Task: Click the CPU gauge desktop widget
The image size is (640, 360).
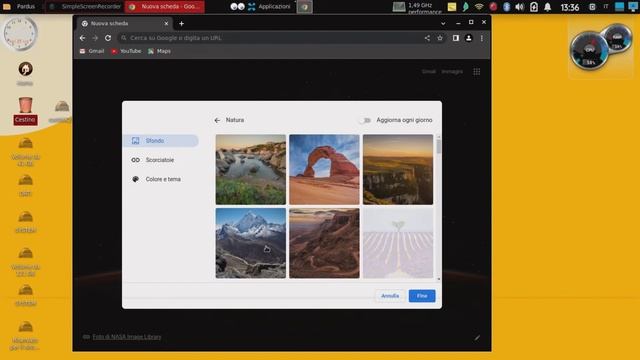Action: [589, 51]
